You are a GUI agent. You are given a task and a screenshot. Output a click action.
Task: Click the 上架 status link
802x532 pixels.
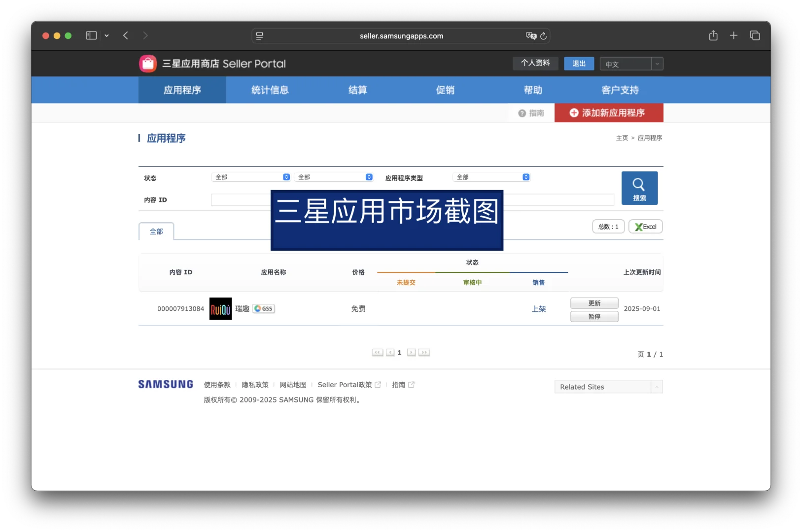pos(539,309)
